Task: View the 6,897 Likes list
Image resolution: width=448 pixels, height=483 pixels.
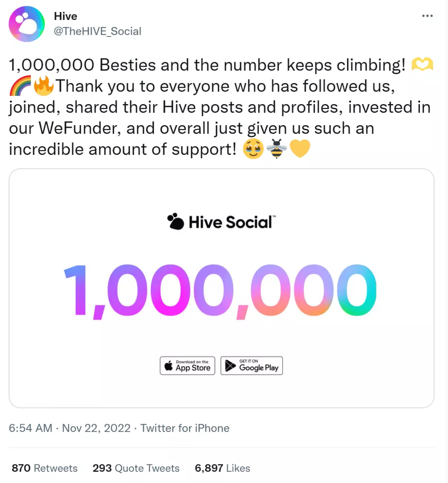Action: [x=222, y=468]
